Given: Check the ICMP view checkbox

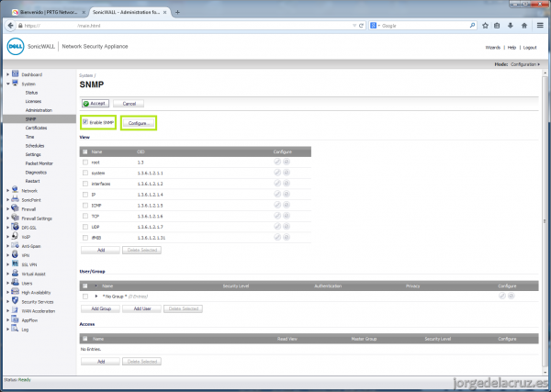Looking at the screenshot, I should [x=85, y=205].
